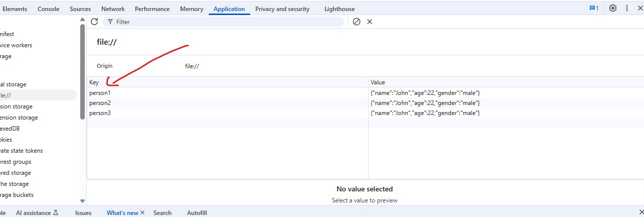Open DevTools settings gear
Viewport: 644px width, 217px height.
(612, 9)
